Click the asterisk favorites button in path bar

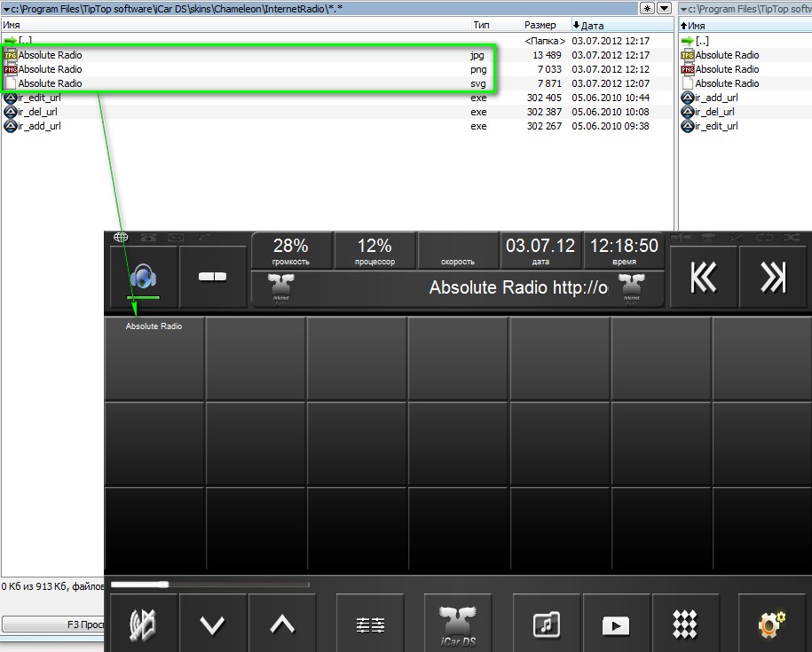tap(647, 8)
